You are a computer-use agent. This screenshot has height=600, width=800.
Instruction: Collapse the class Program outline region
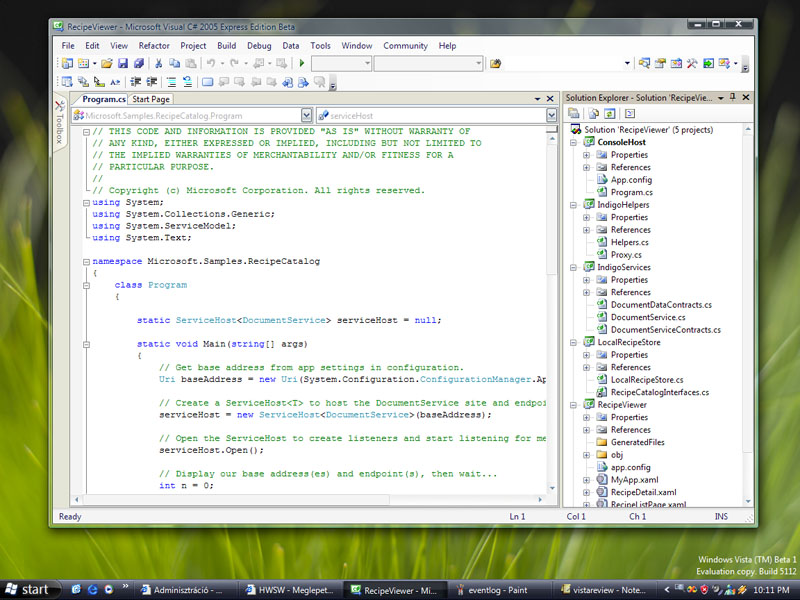click(x=86, y=285)
